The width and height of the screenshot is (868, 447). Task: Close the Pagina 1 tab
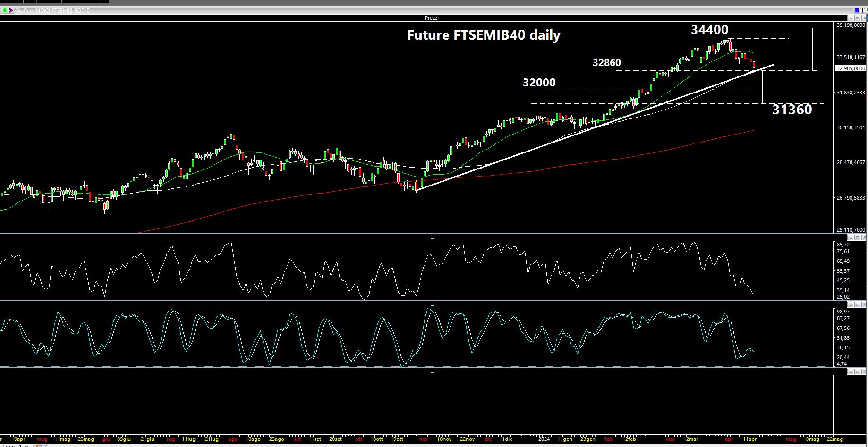[x=26, y=445]
